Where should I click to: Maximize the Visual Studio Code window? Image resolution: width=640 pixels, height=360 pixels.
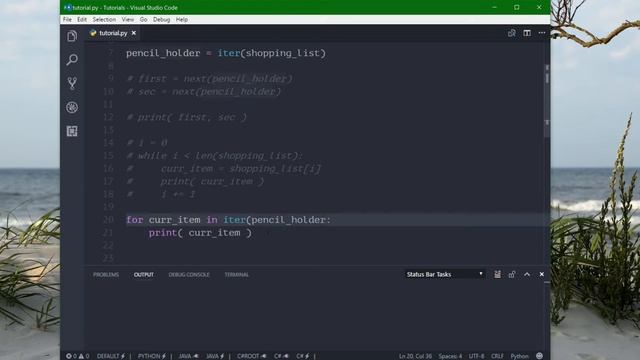tap(517, 7)
